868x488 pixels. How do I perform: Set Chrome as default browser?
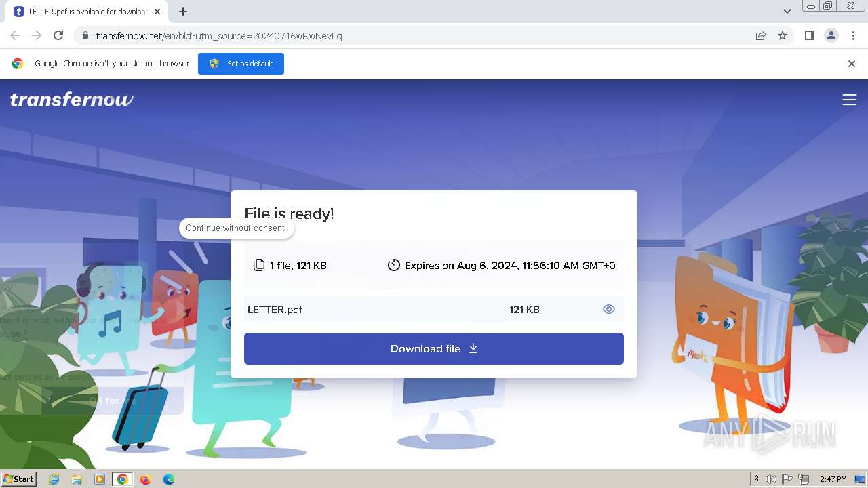[x=241, y=64]
